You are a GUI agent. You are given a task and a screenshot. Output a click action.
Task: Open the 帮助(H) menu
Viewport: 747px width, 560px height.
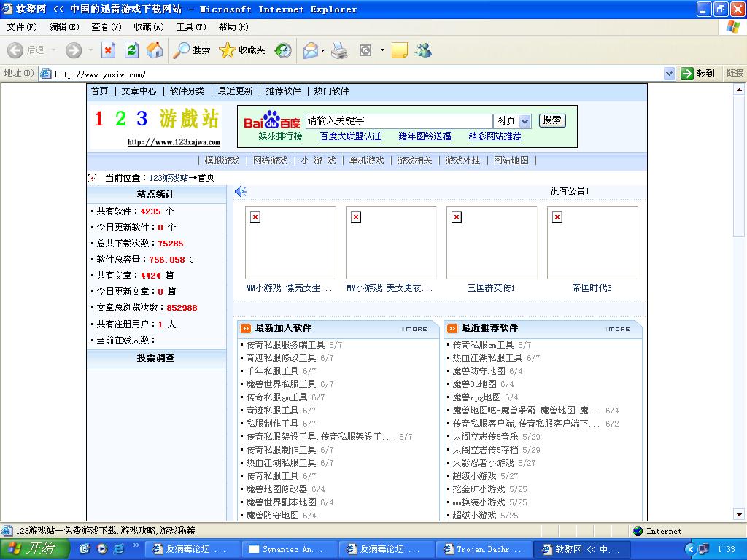tap(233, 27)
